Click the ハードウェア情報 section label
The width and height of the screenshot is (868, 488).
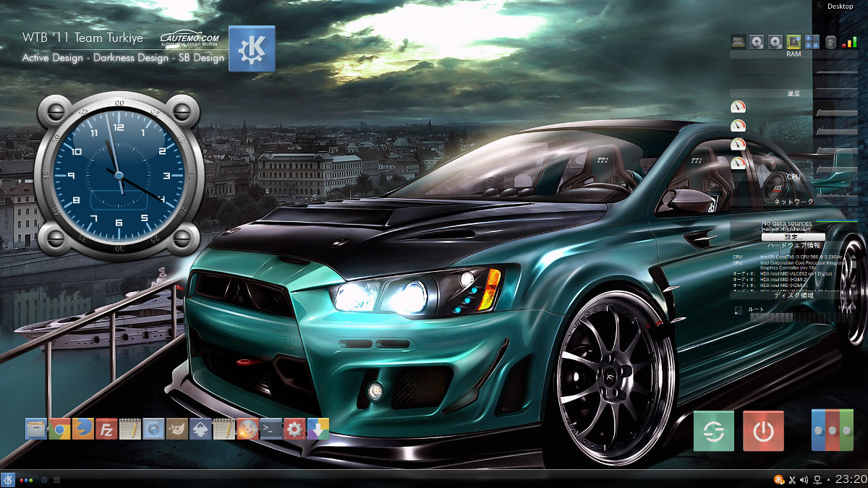(x=793, y=245)
